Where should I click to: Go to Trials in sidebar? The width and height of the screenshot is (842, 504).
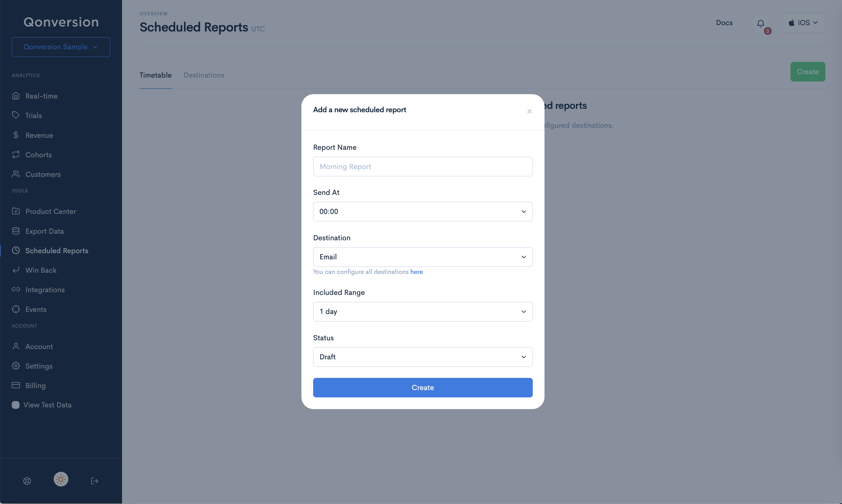tap(34, 115)
